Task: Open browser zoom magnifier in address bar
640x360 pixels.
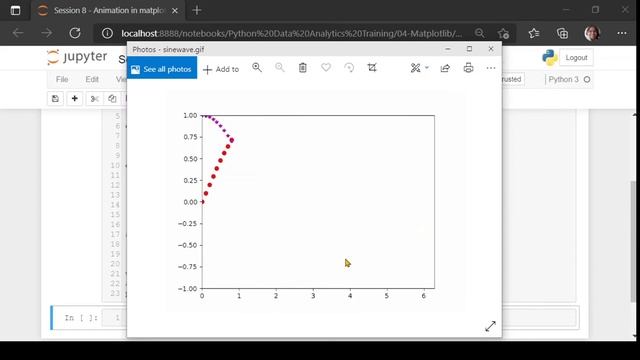Action: (480, 33)
